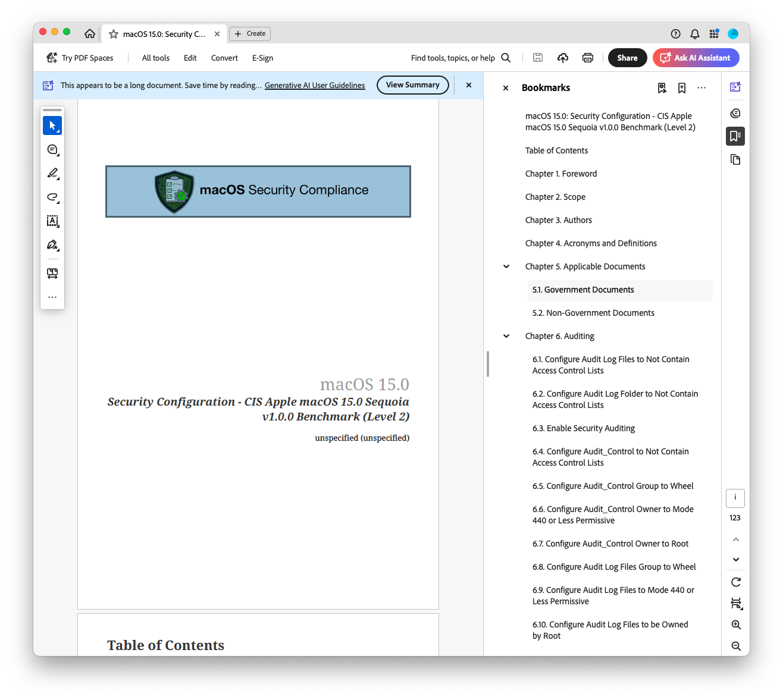Select the Highlight pen tool
This screenshot has width=783, height=700.
click(52, 173)
